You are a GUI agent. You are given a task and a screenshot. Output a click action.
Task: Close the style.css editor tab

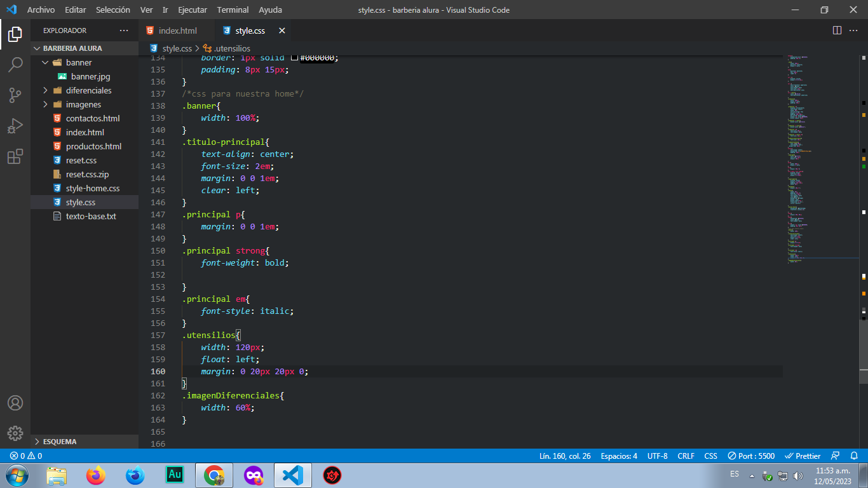point(282,30)
